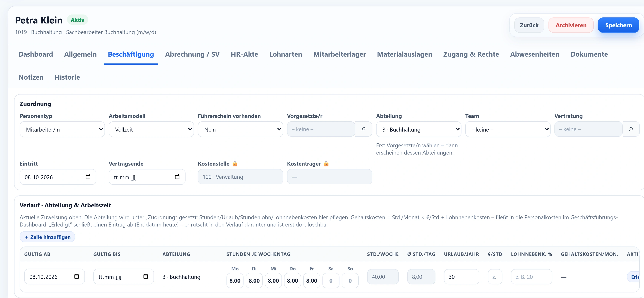Open Personentyp dropdown
Viewport: 644px width, 298px height.
(62, 129)
